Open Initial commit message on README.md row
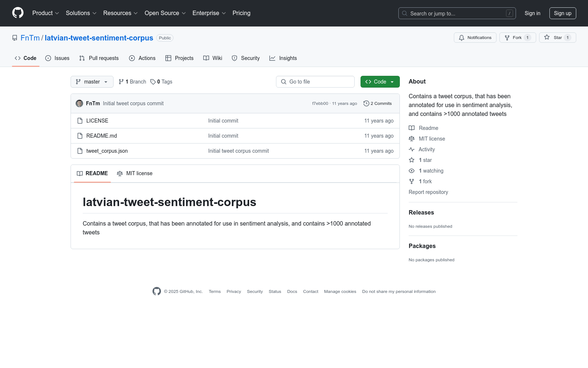The width and height of the screenshot is (588, 368). (223, 136)
